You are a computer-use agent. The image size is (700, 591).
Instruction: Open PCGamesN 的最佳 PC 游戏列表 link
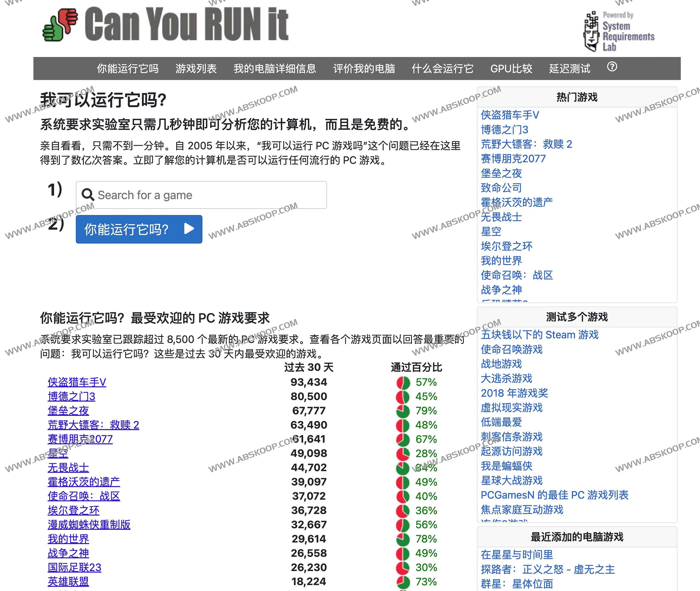click(x=555, y=495)
